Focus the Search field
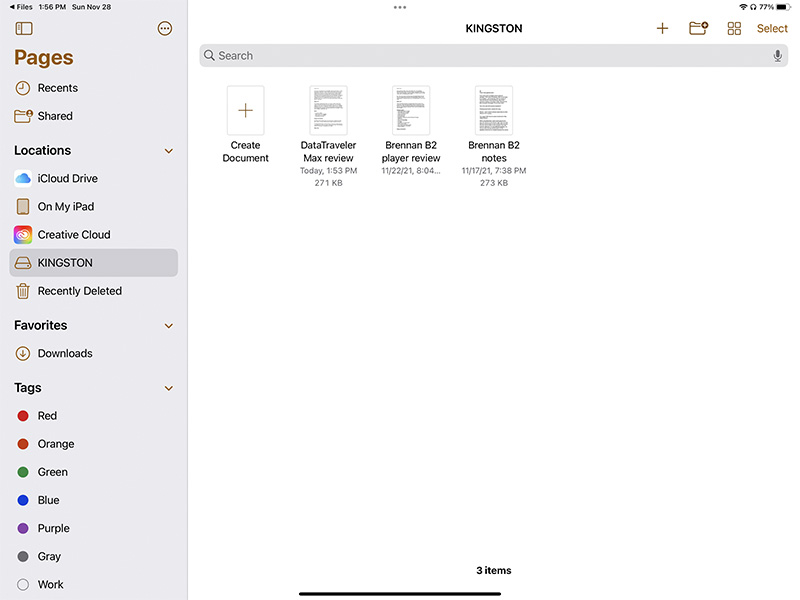 pos(494,56)
